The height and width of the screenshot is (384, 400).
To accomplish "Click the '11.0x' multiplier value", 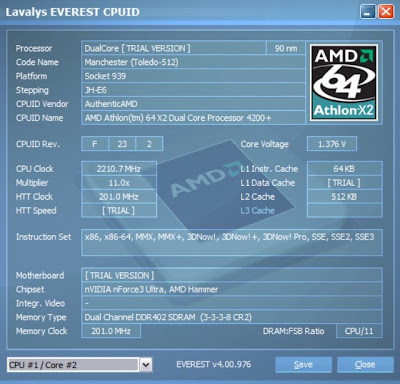I will (119, 183).
